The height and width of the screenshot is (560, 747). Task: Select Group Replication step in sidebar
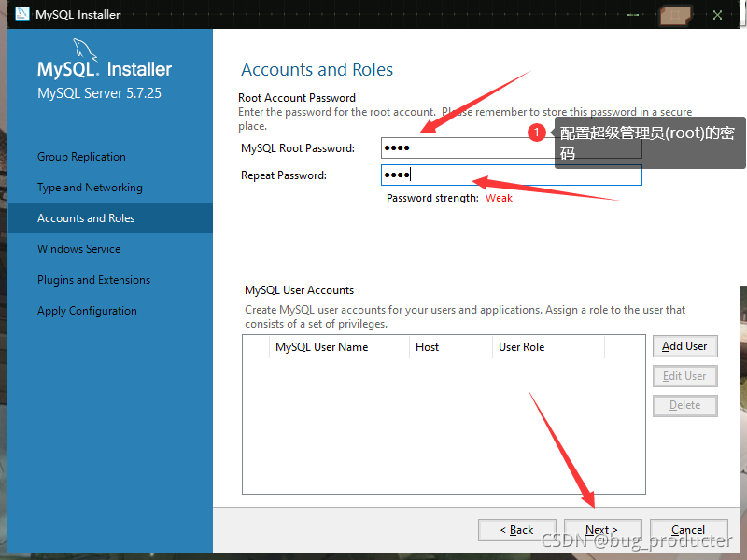coord(81,157)
